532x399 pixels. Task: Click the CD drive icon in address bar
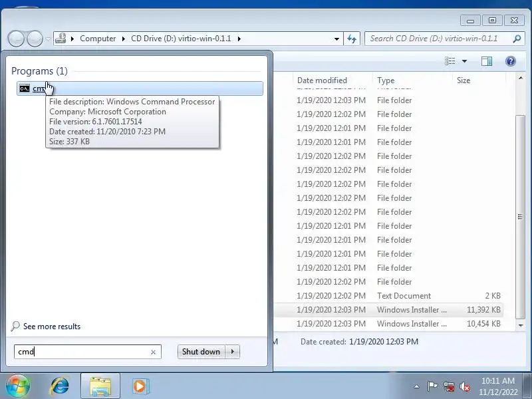tap(61, 39)
